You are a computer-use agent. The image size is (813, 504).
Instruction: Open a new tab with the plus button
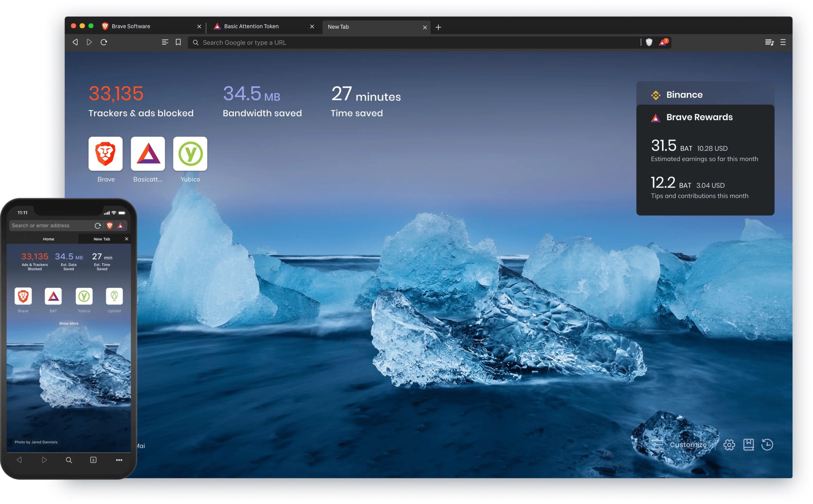(x=438, y=27)
